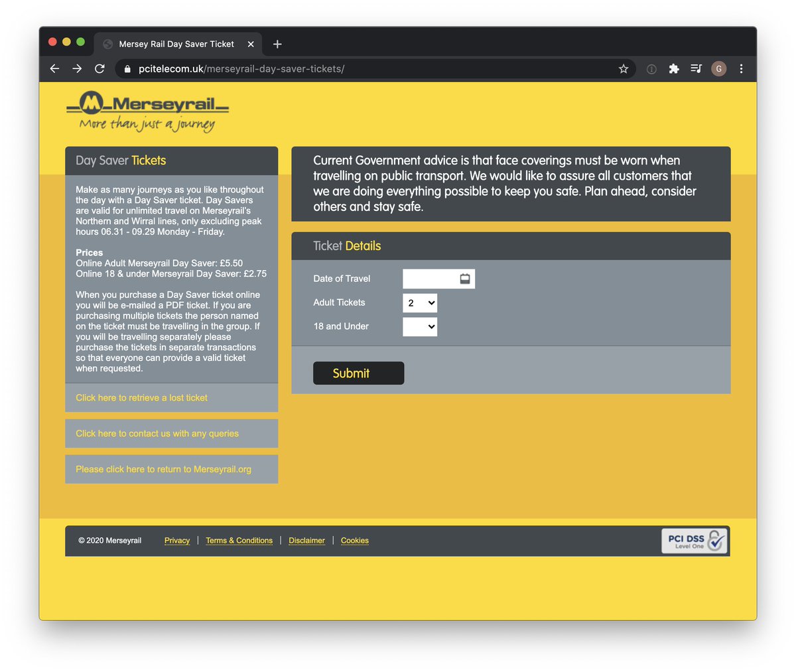Open calendar picker in Date of Travel
796x672 pixels.
(x=465, y=279)
